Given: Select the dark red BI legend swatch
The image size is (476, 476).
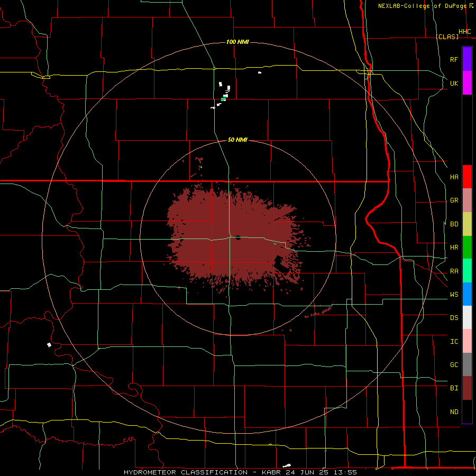Looking at the screenshot, I should point(467,388).
